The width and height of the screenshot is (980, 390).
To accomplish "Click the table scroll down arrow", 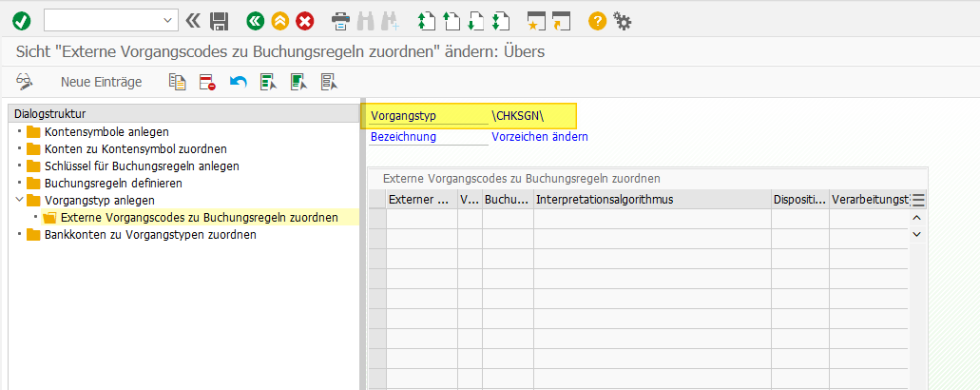I will tap(917, 234).
